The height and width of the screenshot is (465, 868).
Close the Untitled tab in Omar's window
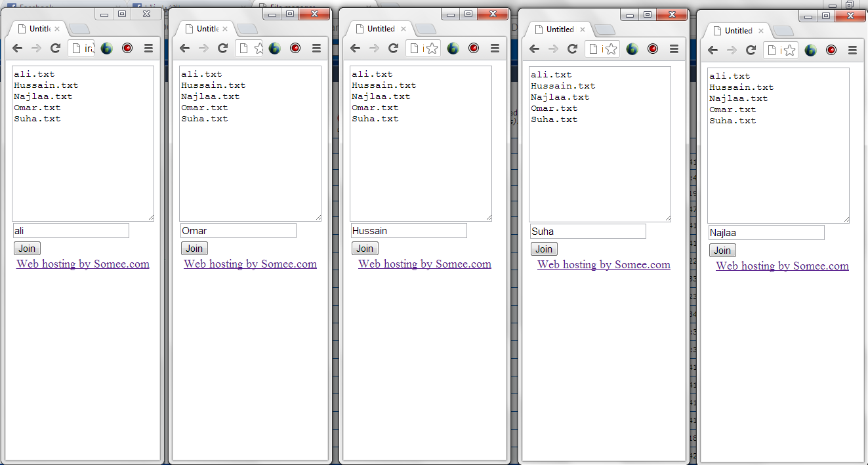pyautogui.click(x=225, y=29)
